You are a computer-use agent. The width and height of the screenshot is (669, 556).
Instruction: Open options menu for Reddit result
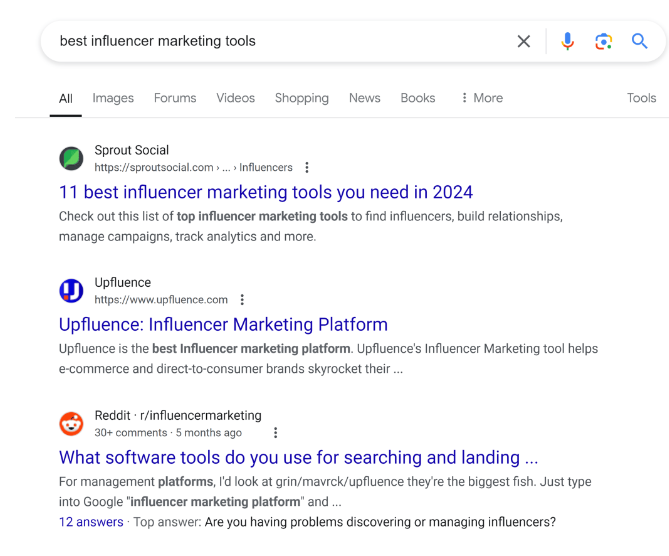pos(276,433)
